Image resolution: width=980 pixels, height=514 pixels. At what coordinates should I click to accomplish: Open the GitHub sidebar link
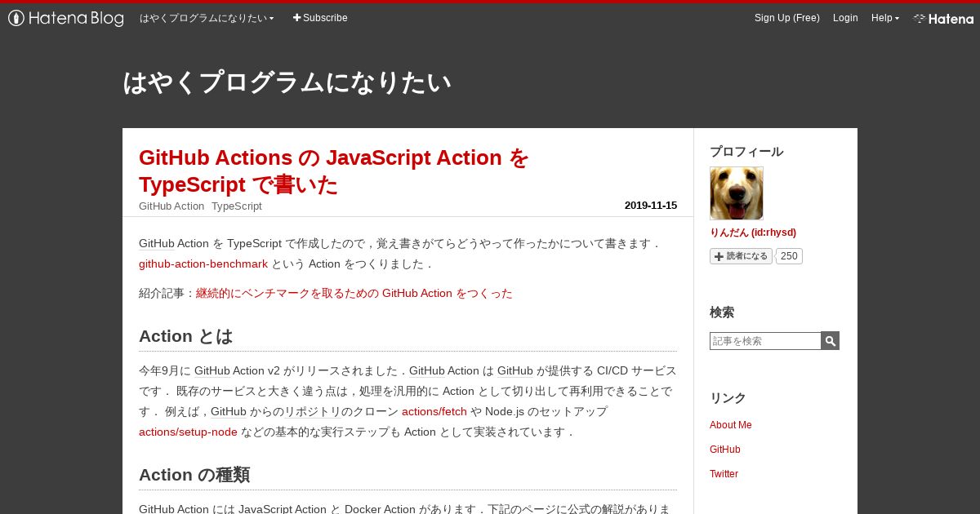pos(725,450)
